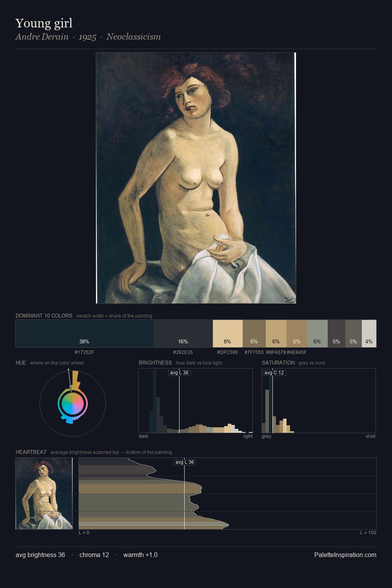
Task: Click the 'L = 0' axis label
Action: pyautogui.click(x=84, y=533)
